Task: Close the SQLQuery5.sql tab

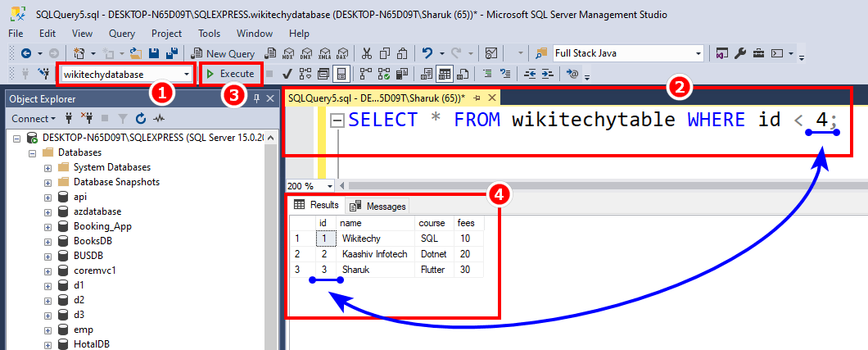Action: [492, 98]
